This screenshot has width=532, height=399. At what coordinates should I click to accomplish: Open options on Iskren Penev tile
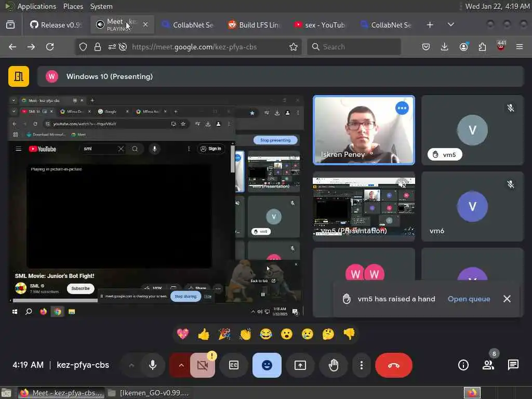402,108
